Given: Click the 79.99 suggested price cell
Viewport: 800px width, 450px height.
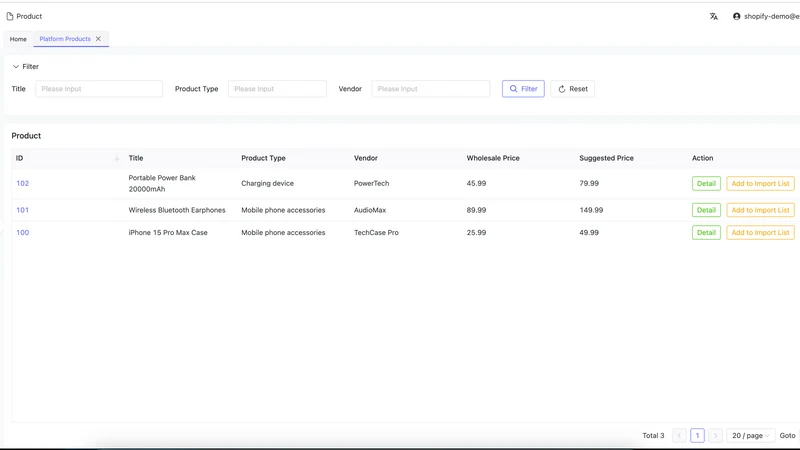Looking at the screenshot, I should point(589,183).
